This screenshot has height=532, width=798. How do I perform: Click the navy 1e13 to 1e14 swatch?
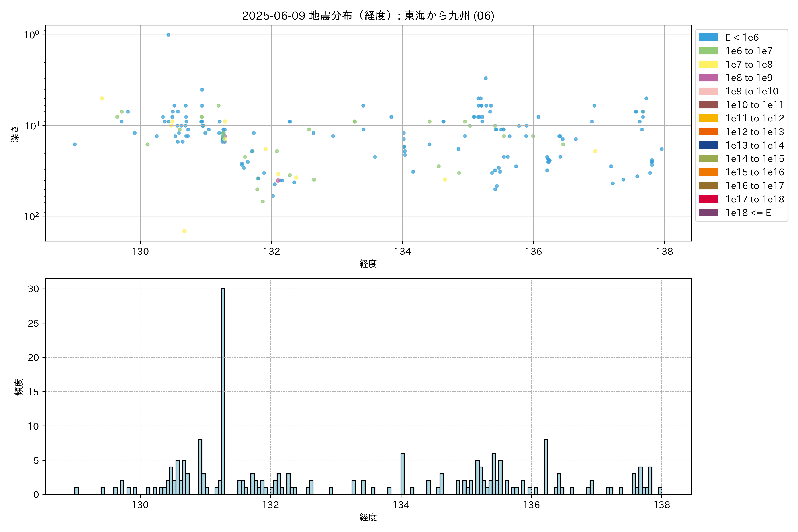pyautogui.click(x=708, y=145)
